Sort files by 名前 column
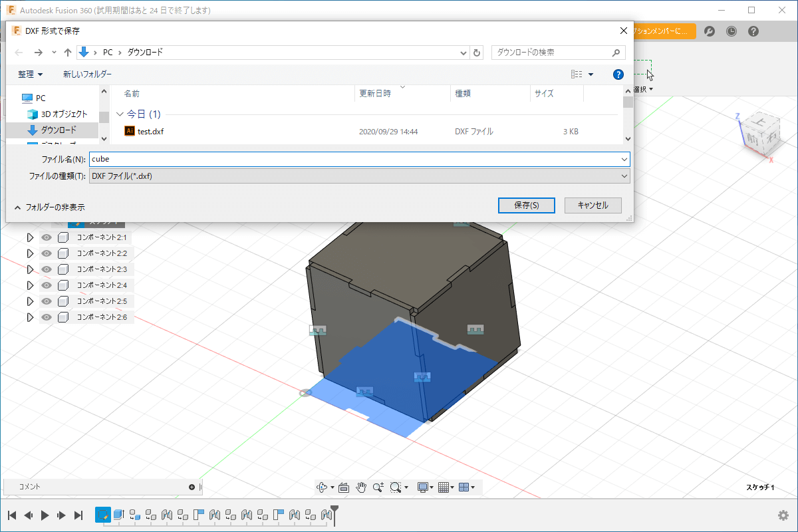 [132, 94]
